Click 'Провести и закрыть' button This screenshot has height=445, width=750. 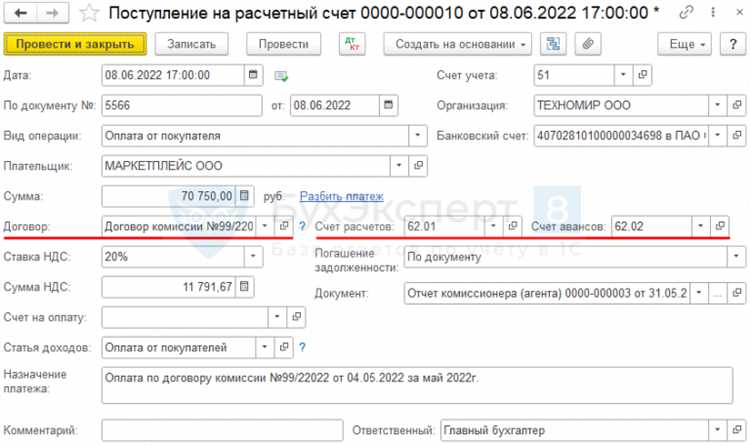coord(75,44)
